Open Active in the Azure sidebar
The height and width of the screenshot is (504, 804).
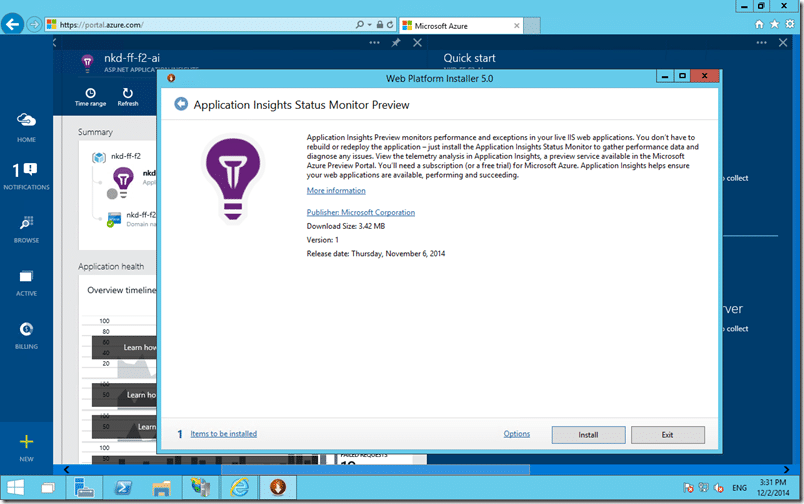(x=26, y=283)
